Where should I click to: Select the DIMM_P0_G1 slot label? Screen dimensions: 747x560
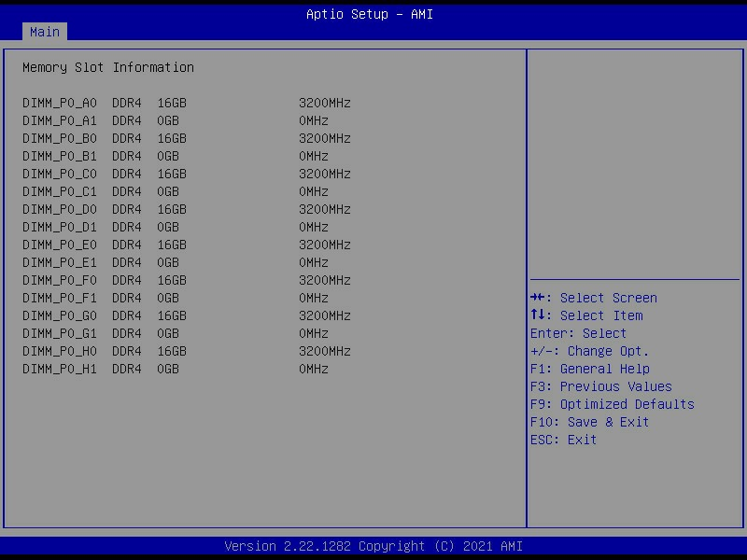point(60,333)
